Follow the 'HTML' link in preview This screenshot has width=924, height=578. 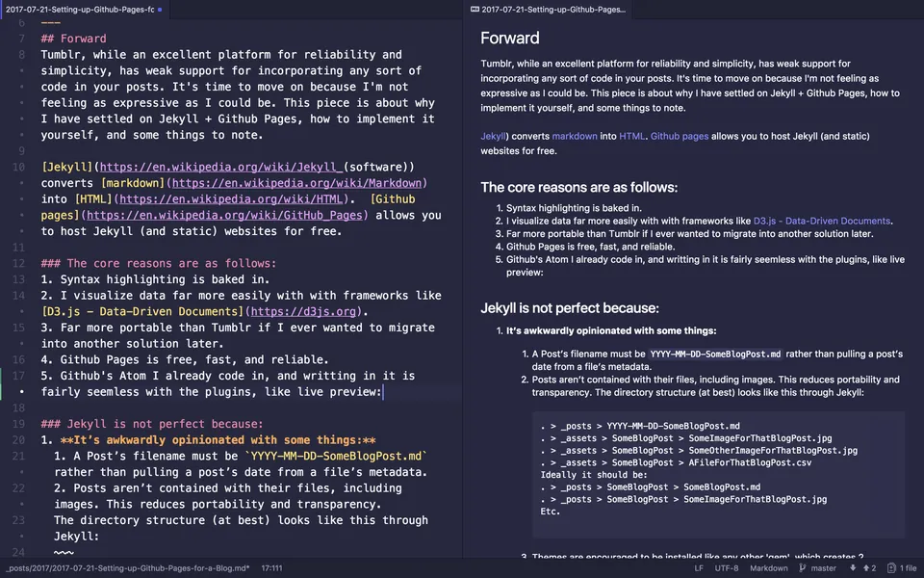point(631,136)
